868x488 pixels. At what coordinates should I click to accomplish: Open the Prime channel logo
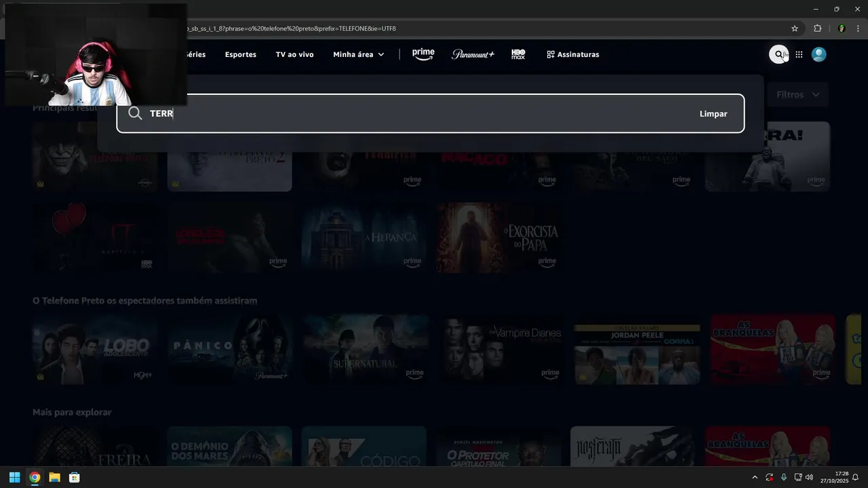pyautogui.click(x=423, y=54)
